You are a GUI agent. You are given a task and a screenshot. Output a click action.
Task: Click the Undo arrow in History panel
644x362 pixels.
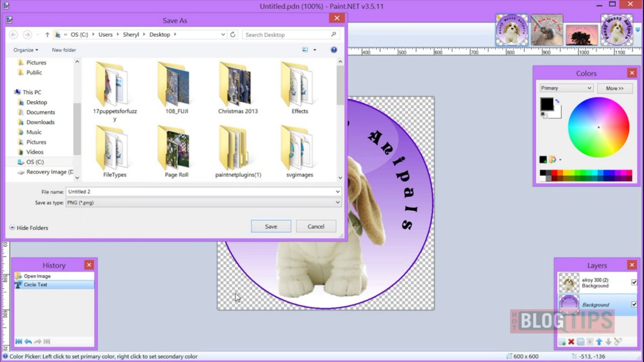28,341
